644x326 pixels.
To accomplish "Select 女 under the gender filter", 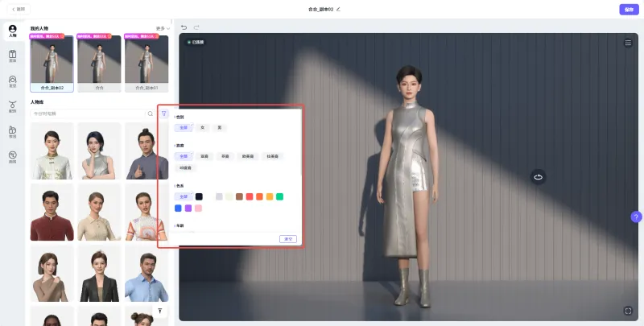I will click(203, 128).
